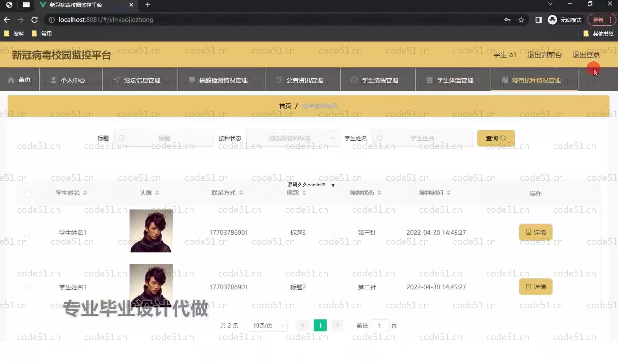Open the side panel icon in browser toolbar
The image size is (618, 364).
coord(538,20)
